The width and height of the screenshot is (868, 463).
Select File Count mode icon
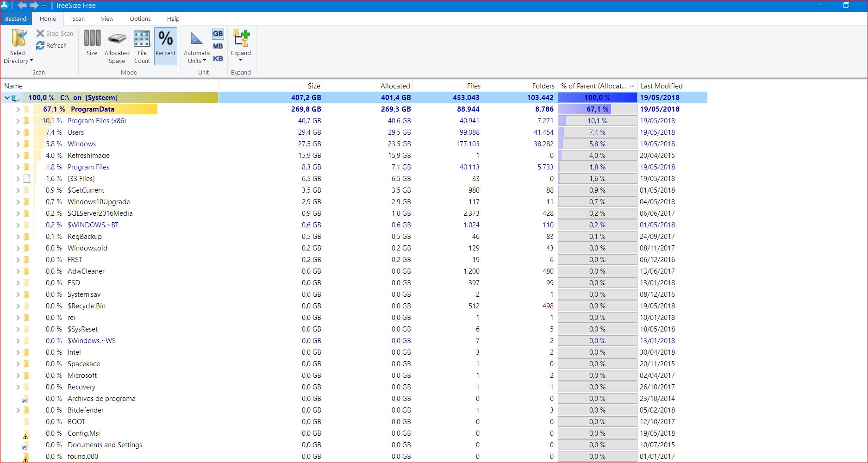(142, 39)
